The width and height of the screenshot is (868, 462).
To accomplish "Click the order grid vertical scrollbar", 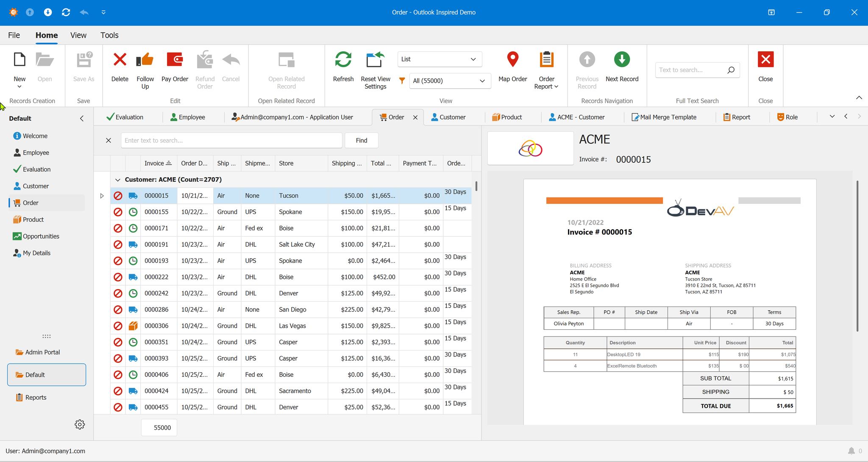I will [x=476, y=186].
